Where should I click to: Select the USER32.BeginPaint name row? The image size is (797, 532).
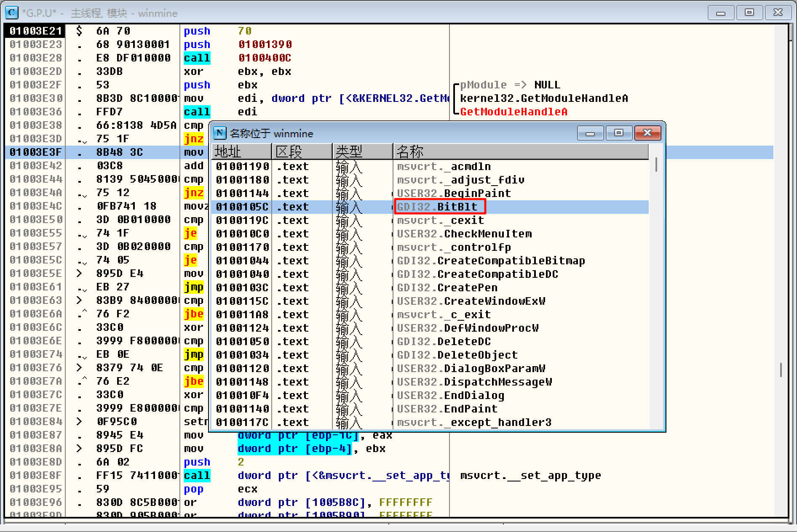coord(454,193)
